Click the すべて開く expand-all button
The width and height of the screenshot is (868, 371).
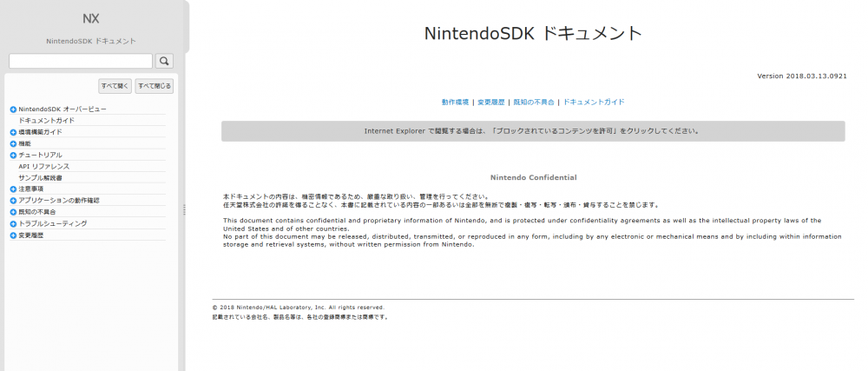pyautogui.click(x=115, y=86)
